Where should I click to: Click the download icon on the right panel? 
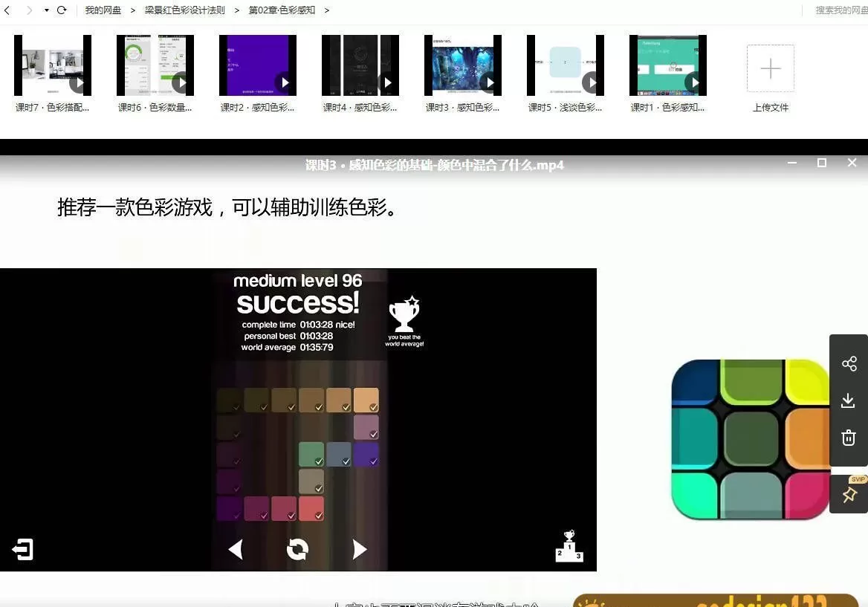coord(849,400)
